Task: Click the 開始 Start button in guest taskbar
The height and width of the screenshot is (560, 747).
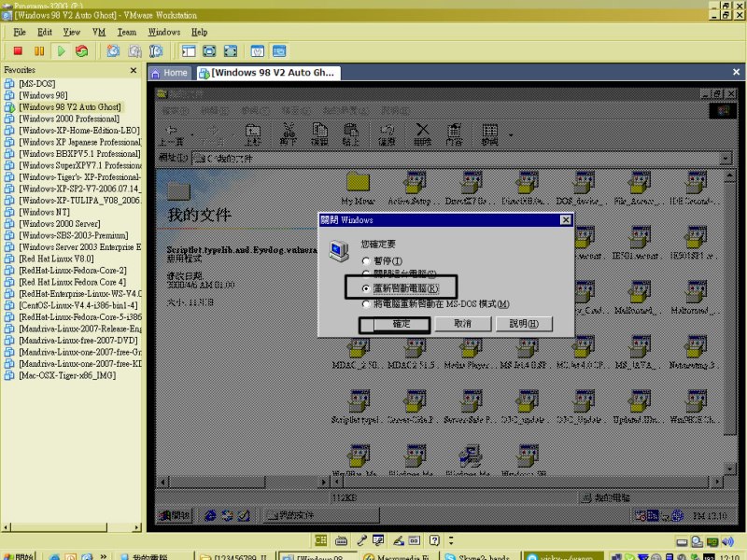Action: pyautogui.click(x=175, y=515)
